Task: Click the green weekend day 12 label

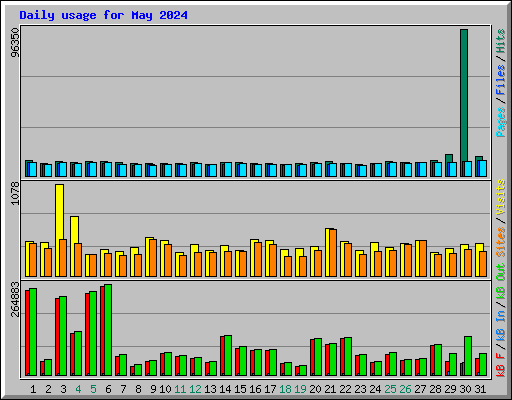Action: pyautogui.click(x=195, y=389)
